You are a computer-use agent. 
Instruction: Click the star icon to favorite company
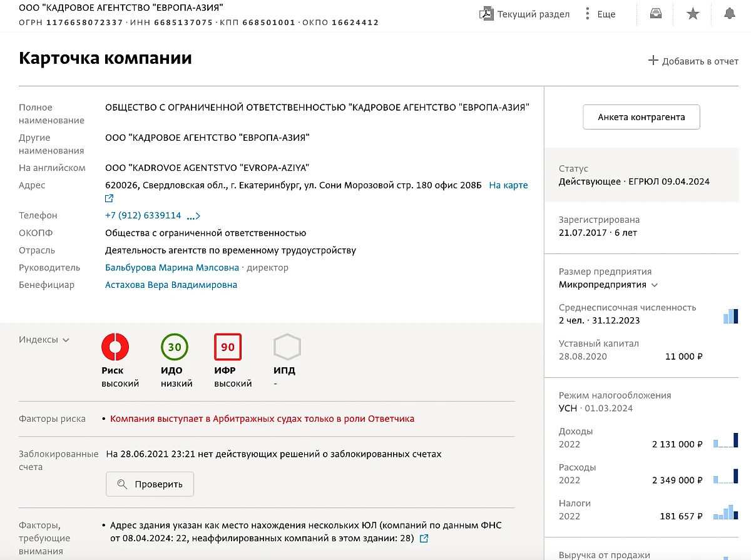coord(693,14)
